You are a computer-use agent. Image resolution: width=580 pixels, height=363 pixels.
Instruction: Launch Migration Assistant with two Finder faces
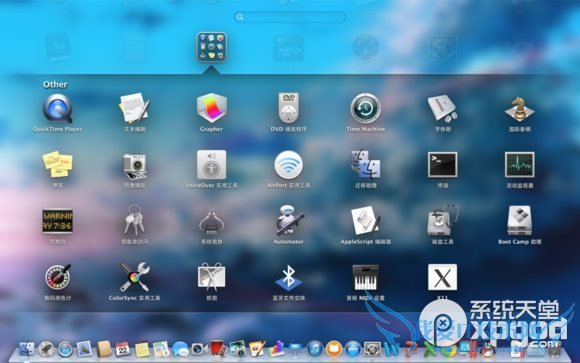coord(365,165)
